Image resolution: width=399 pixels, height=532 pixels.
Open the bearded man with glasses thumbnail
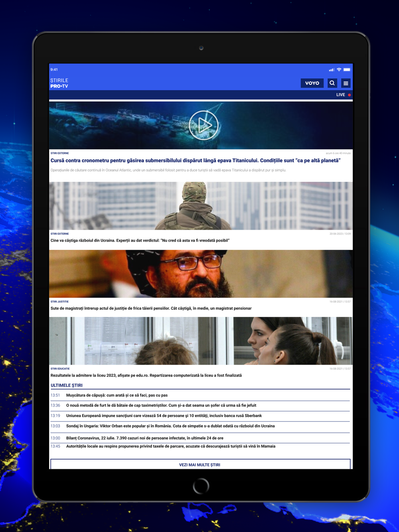pyautogui.click(x=201, y=274)
